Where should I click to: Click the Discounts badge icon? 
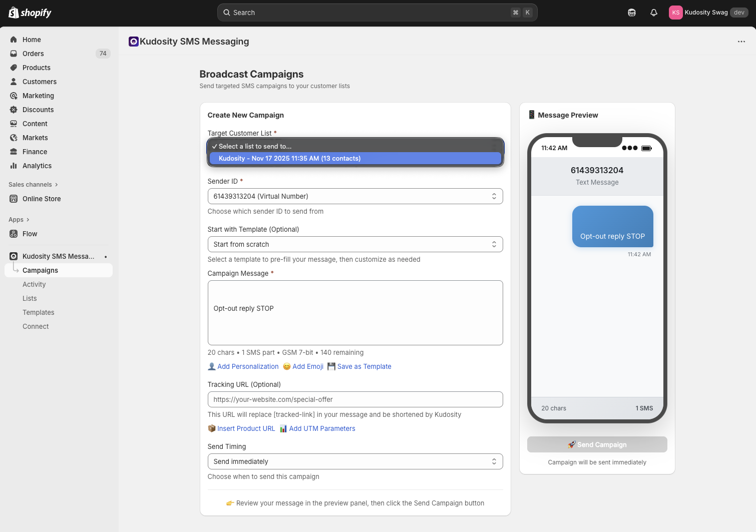(x=14, y=110)
